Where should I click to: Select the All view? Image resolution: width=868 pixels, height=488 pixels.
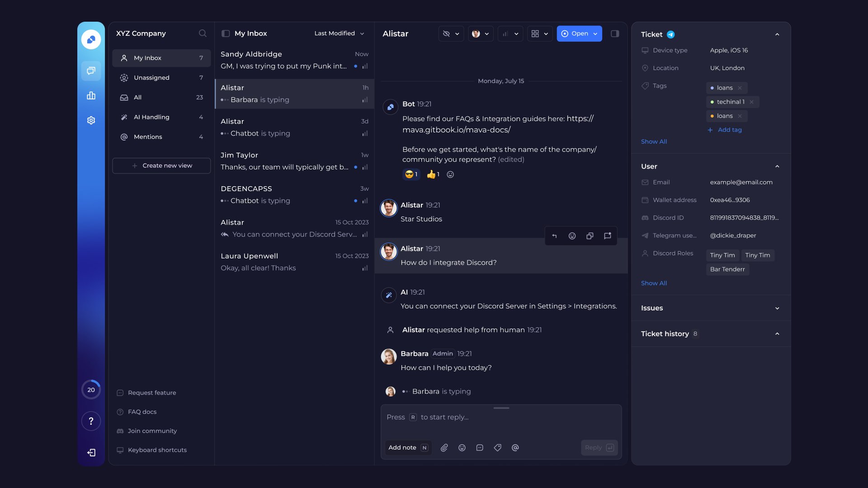click(x=161, y=98)
